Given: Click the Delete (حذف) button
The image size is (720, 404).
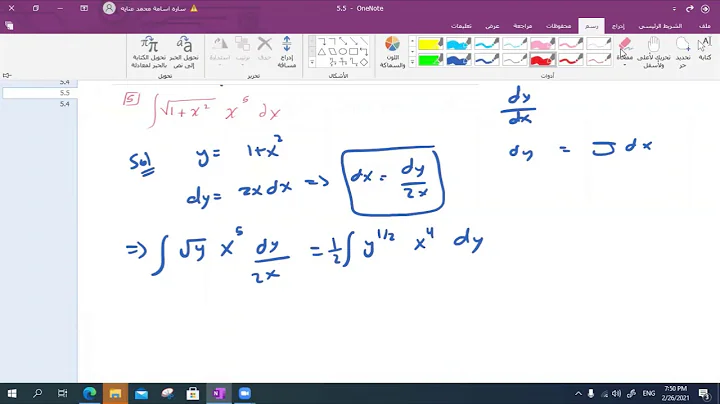Looking at the screenshot, I should [264, 50].
